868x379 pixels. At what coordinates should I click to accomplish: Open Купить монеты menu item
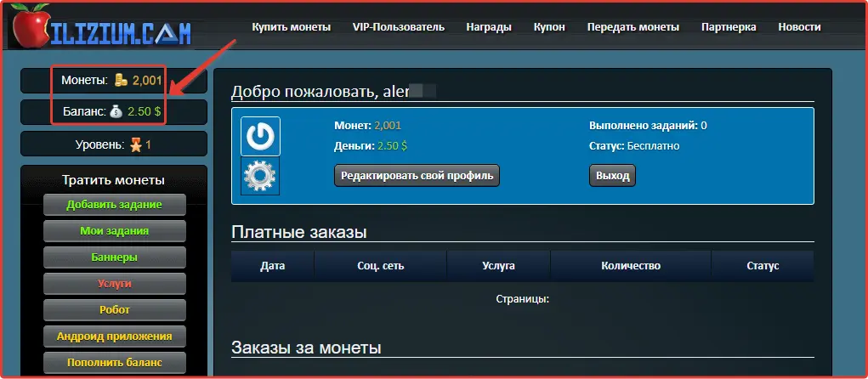coord(292,27)
